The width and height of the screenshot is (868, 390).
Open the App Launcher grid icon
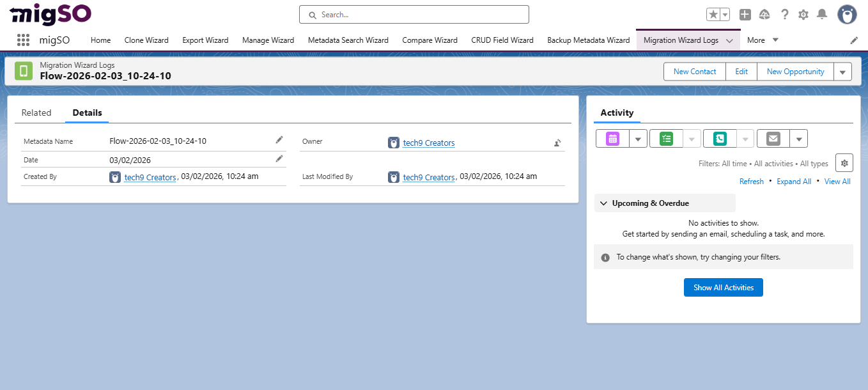[24, 40]
